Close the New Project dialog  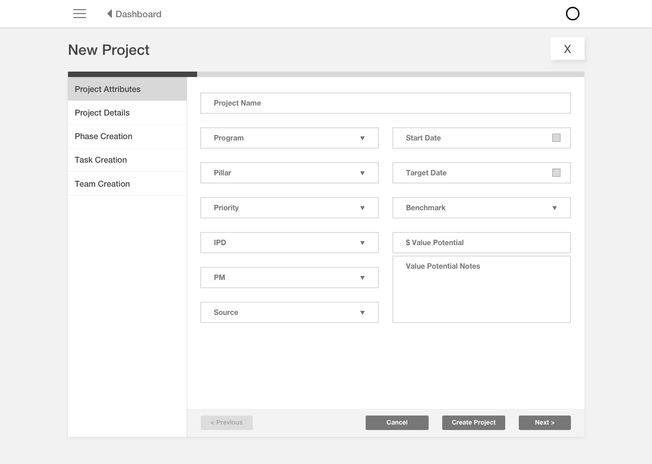(567, 49)
